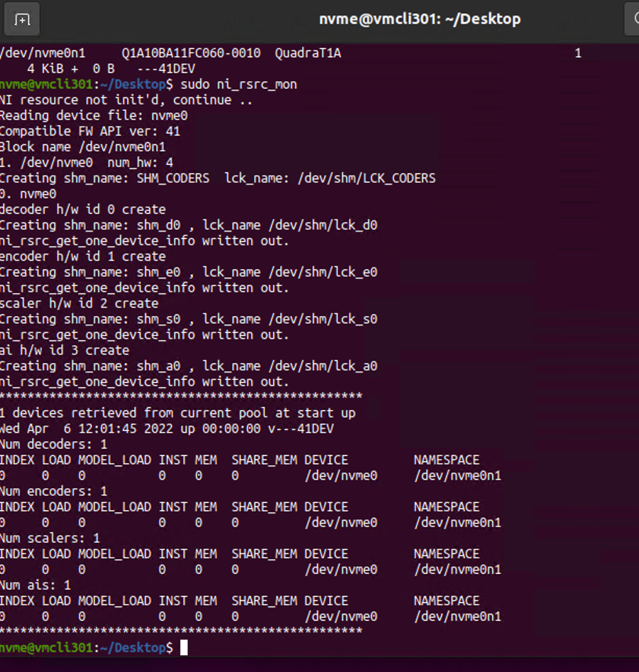Click the 'Num scalers: 1' heading
Image resolution: width=639 pixels, height=672 pixels.
50,538
